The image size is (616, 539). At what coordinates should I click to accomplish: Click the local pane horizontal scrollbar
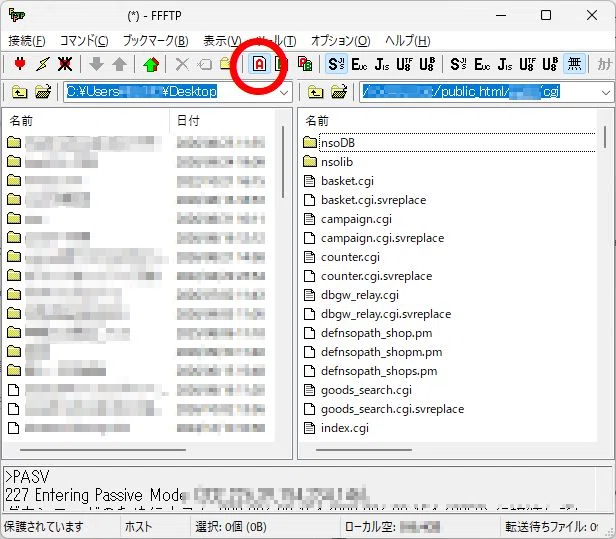tap(103, 450)
